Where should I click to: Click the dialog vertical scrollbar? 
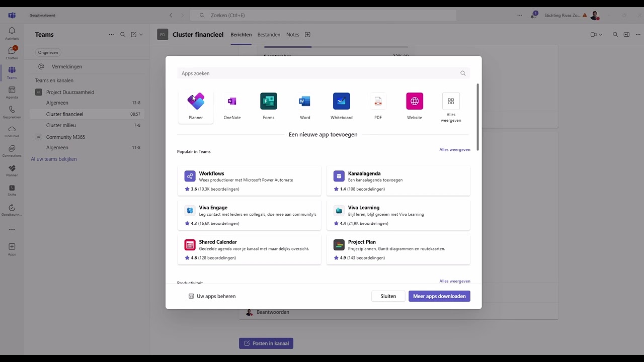click(x=477, y=117)
